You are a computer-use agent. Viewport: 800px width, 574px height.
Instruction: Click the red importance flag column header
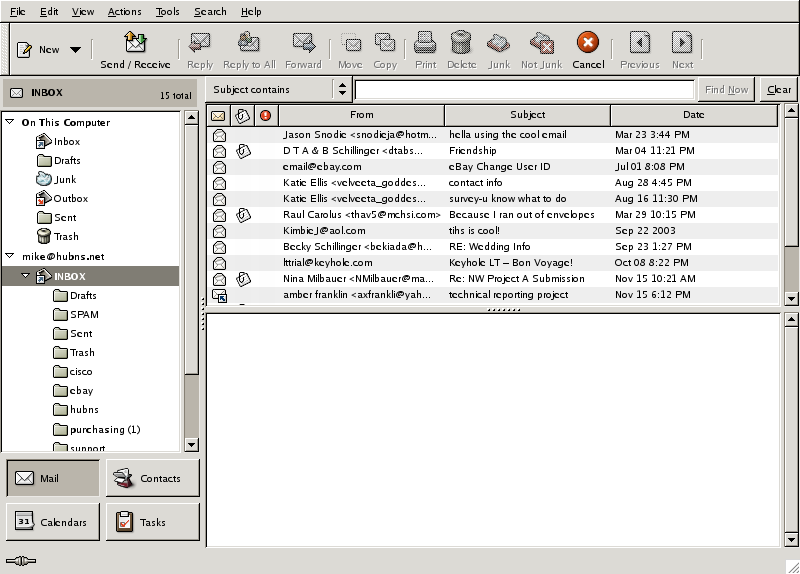tap(265, 115)
